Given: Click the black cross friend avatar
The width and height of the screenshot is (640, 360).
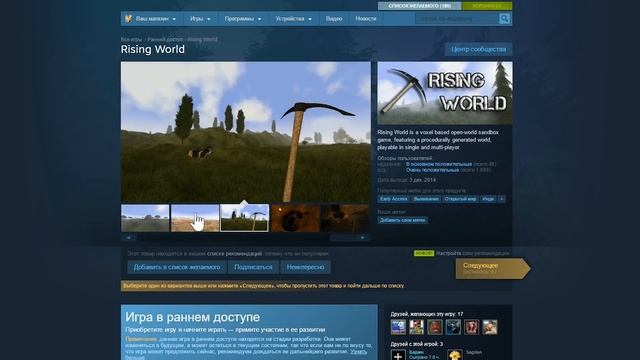Looking at the screenshot, I should point(398,355).
